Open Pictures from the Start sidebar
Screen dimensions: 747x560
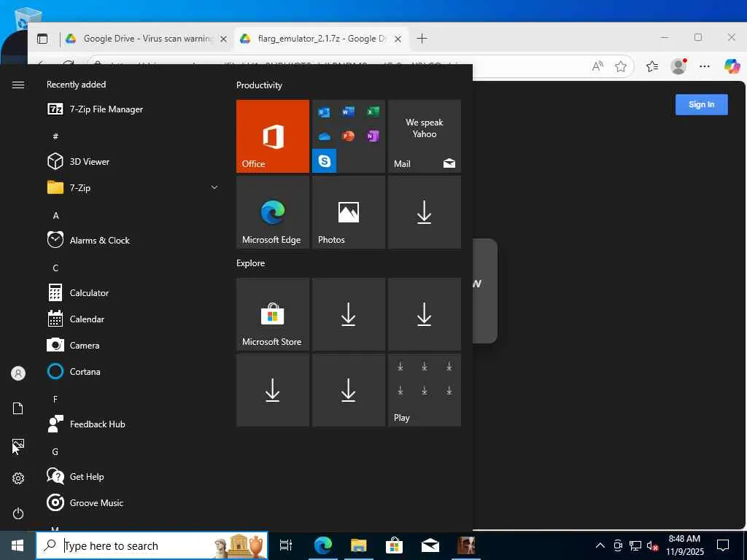[18, 445]
